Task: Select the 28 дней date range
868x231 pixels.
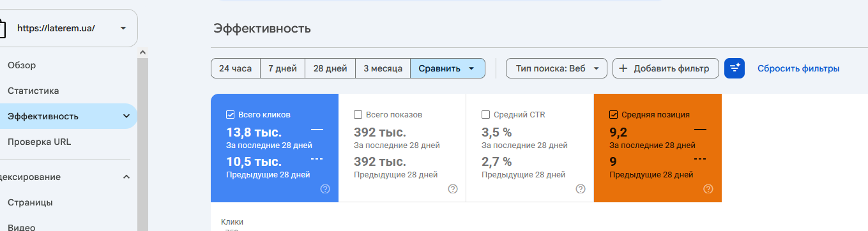Action: point(330,68)
